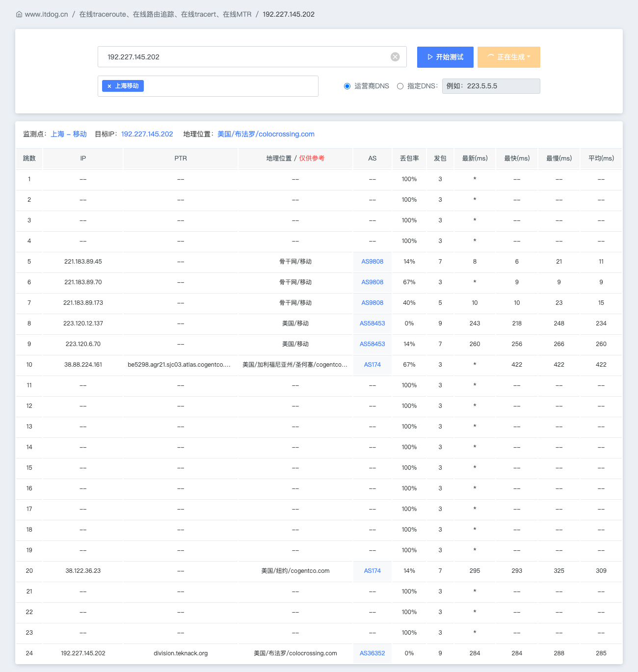638x672 pixels.
Task: Click target IP 192.227.145.202 link
Action: coord(147,134)
